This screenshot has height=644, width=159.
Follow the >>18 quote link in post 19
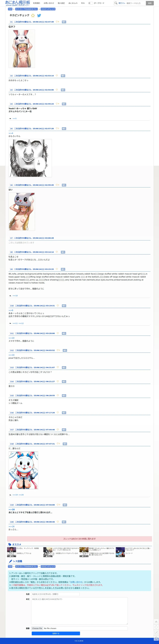(x=12, y=509)
